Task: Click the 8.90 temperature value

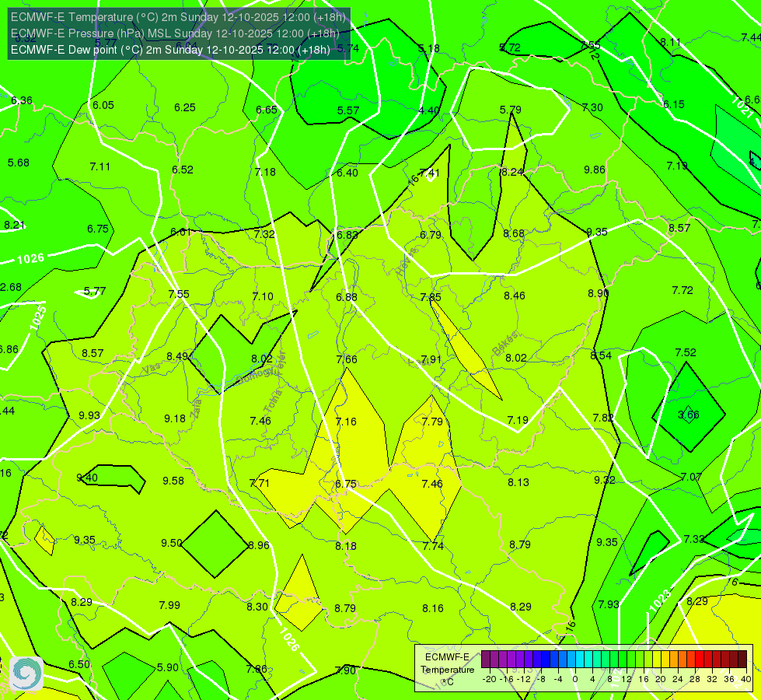Action: click(x=599, y=293)
